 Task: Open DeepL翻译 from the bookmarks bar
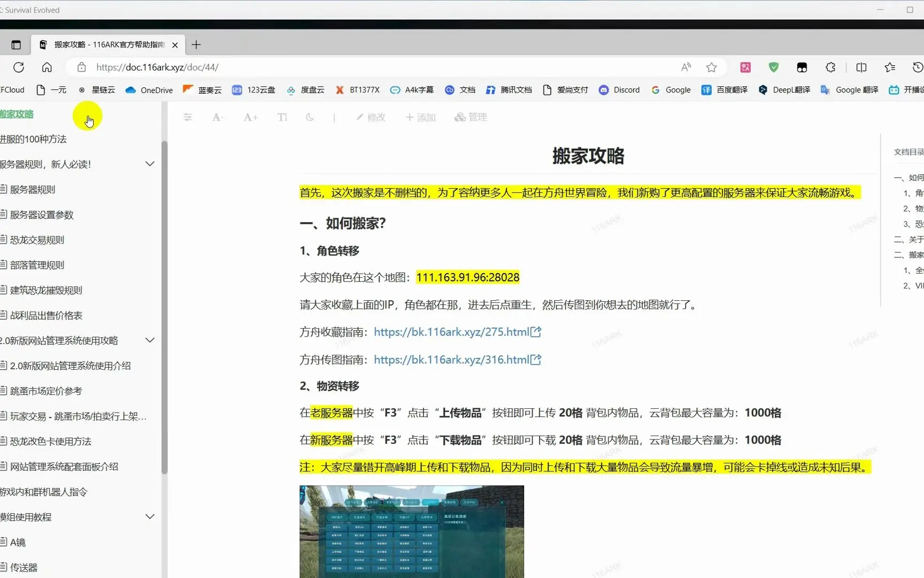pos(784,90)
